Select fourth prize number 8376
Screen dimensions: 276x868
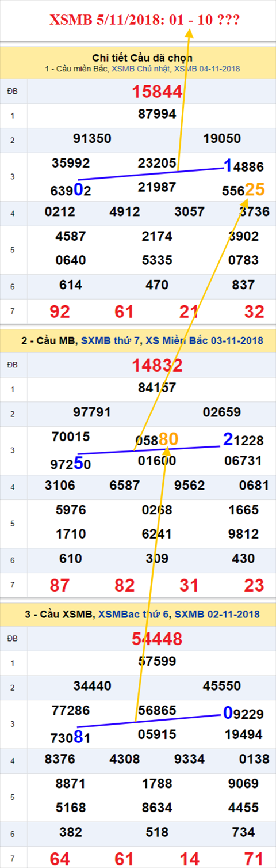(x=60, y=759)
